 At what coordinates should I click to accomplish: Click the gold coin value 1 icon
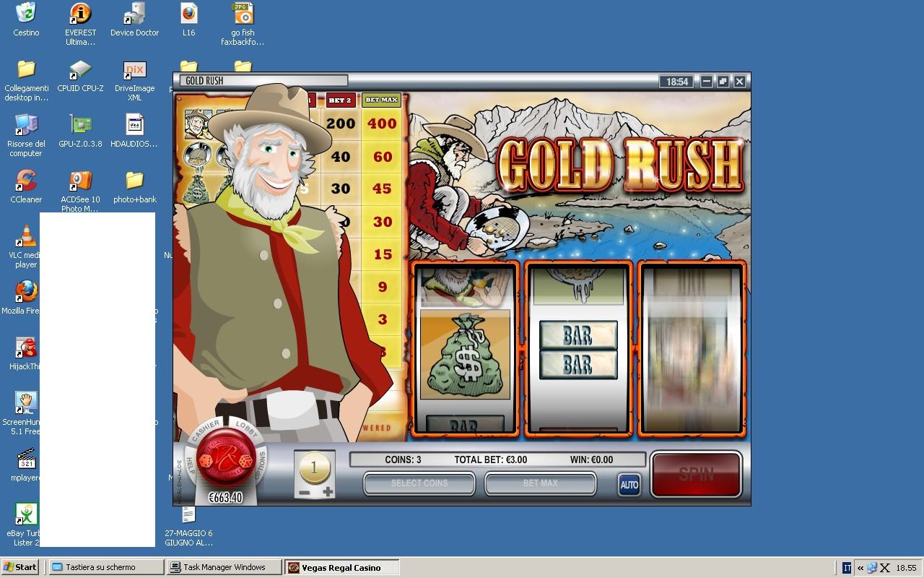click(x=315, y=468)
